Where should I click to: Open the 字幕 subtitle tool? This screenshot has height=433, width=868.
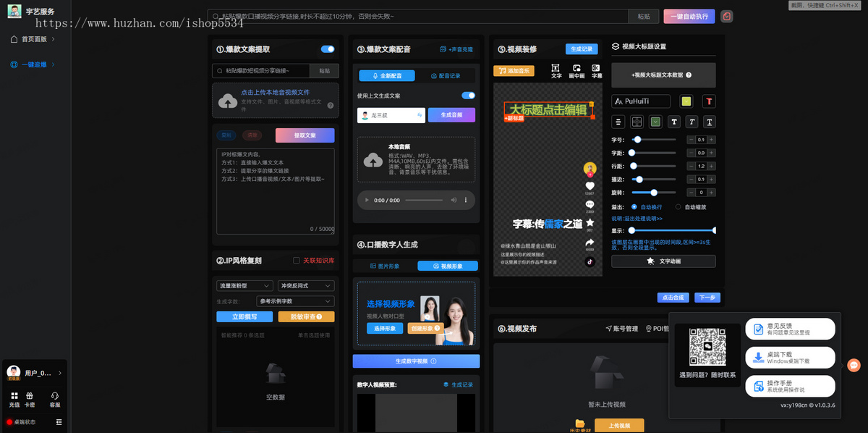(x=596, y=71)
